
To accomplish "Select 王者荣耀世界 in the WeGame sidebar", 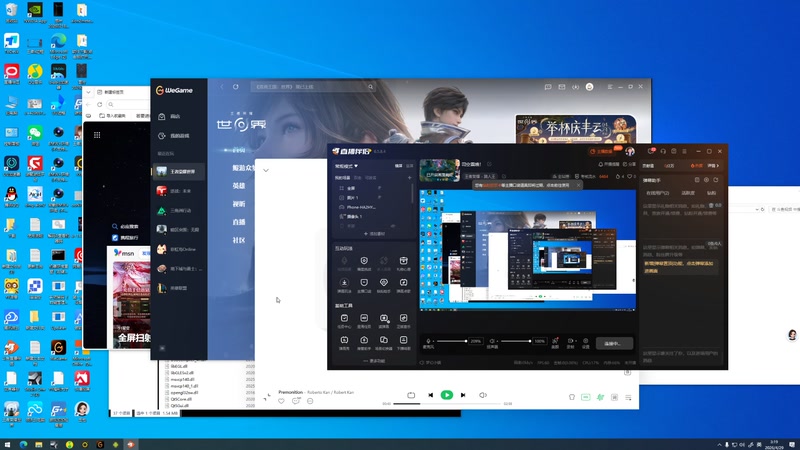I will coord(179,171).
